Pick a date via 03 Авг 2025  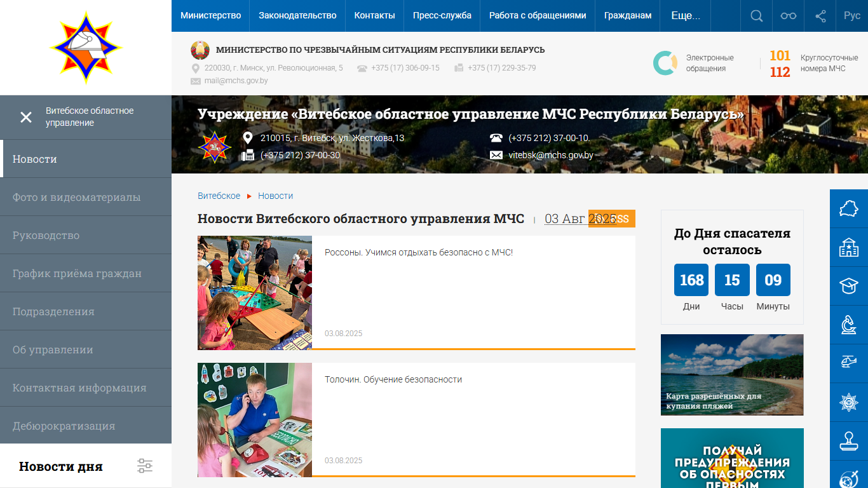coord(580,219)
